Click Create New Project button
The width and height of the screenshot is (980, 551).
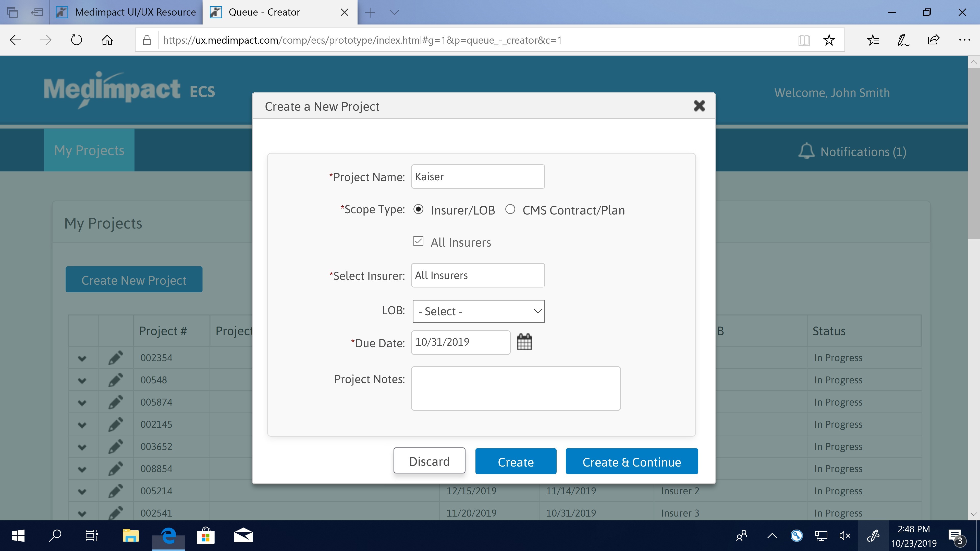[x=134, y=280]
